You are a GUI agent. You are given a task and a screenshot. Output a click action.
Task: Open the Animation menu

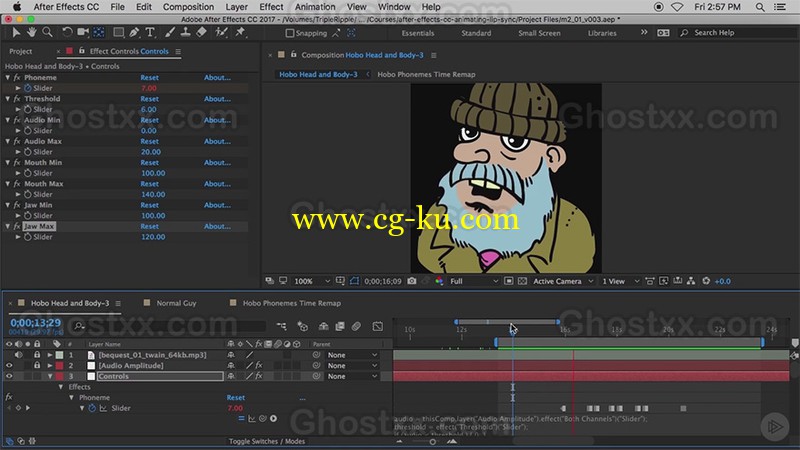[315, 7]
